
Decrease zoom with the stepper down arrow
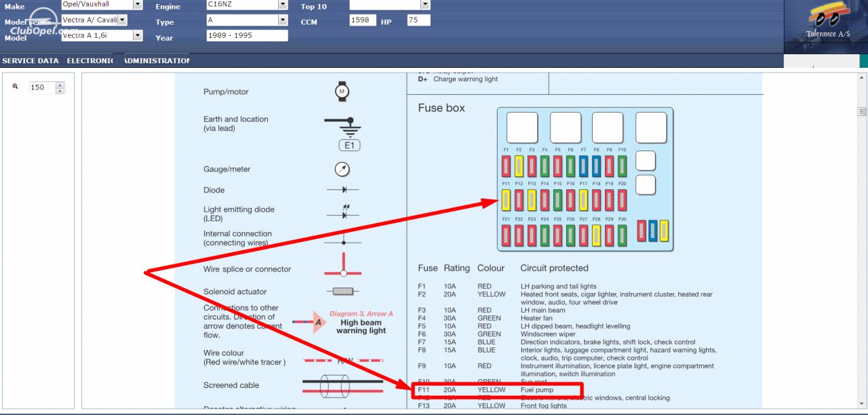[60, 90]
